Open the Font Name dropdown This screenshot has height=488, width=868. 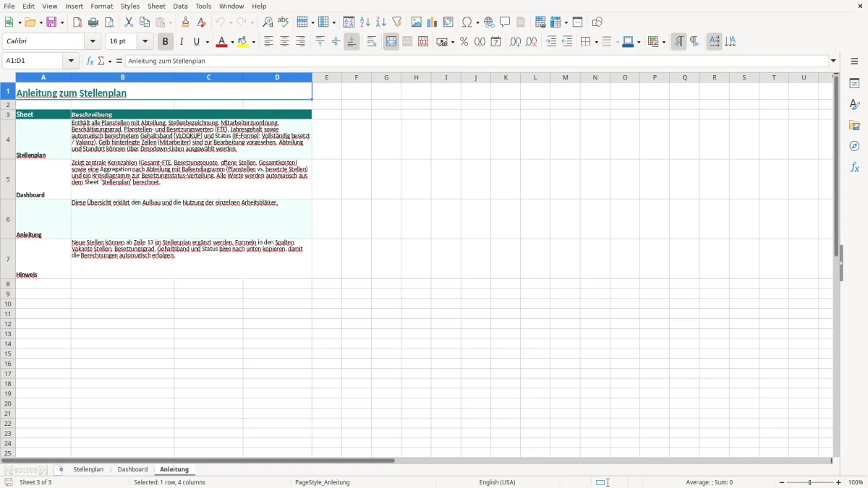93,42
